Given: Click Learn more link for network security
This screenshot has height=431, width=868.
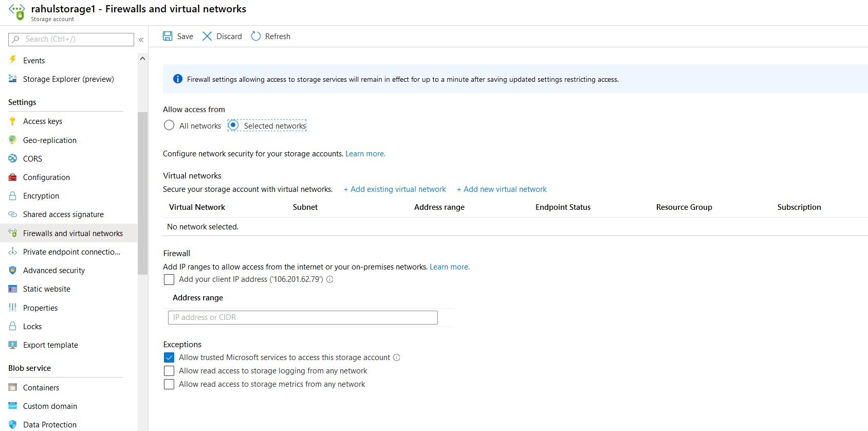Looking at the screenshot, I should (365, 154).
